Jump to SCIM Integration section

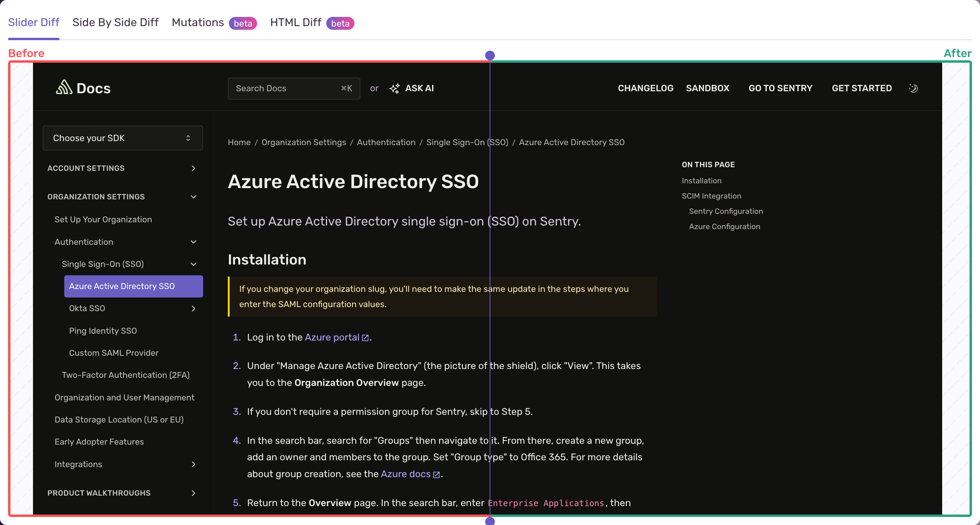point(711,196)
